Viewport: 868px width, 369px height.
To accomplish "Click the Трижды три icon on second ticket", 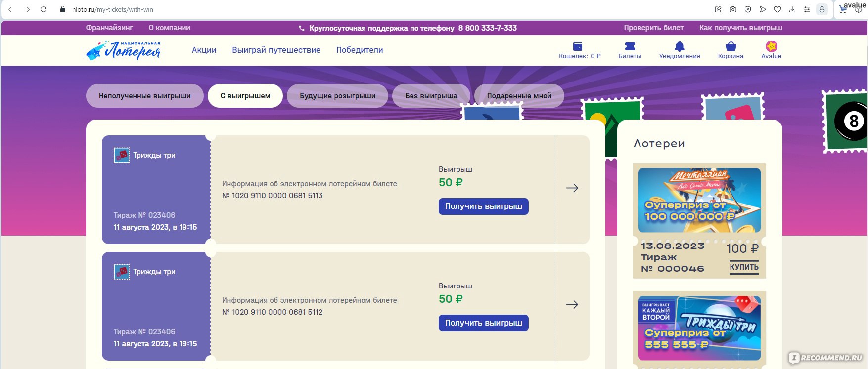I will pyautogui.click(x=122, y=272).
